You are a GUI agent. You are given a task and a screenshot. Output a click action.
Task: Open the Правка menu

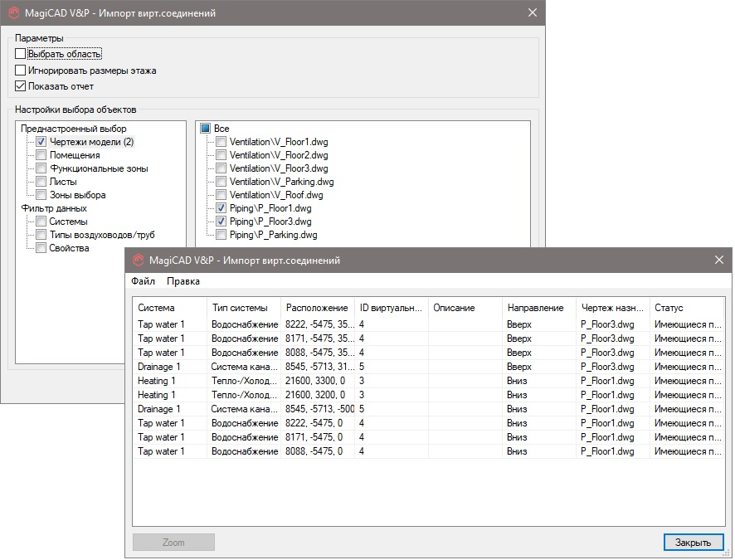tap(183, 281)
